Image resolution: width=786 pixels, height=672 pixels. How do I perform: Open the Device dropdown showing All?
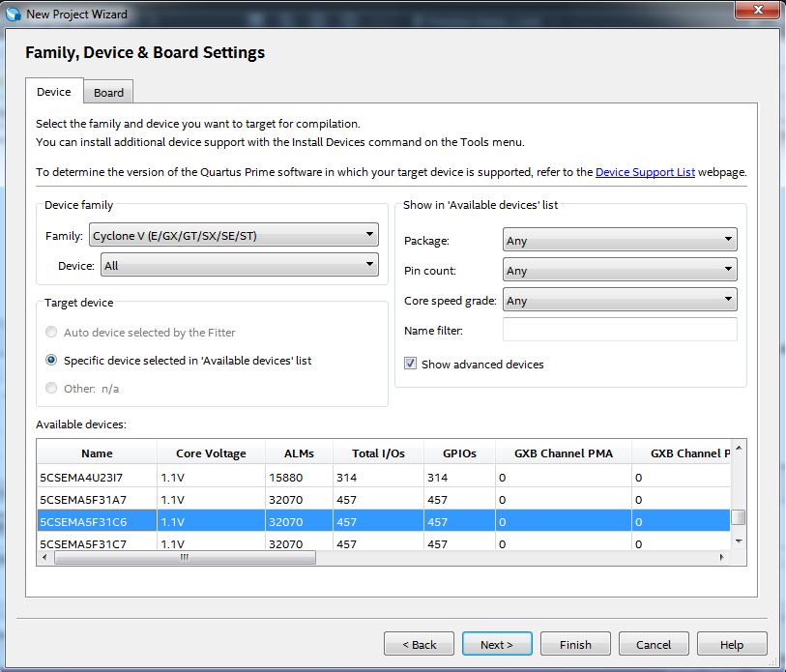[240, 265]
